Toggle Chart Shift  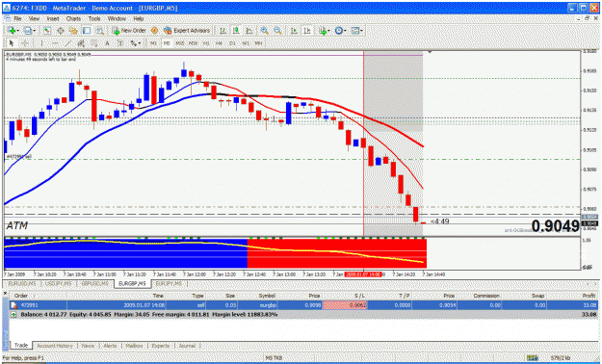point(306,31)
